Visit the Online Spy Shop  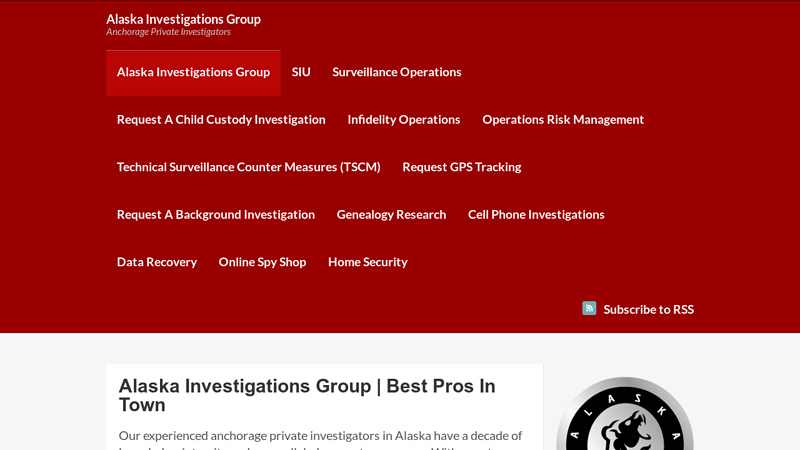click(x=262, y=262)
